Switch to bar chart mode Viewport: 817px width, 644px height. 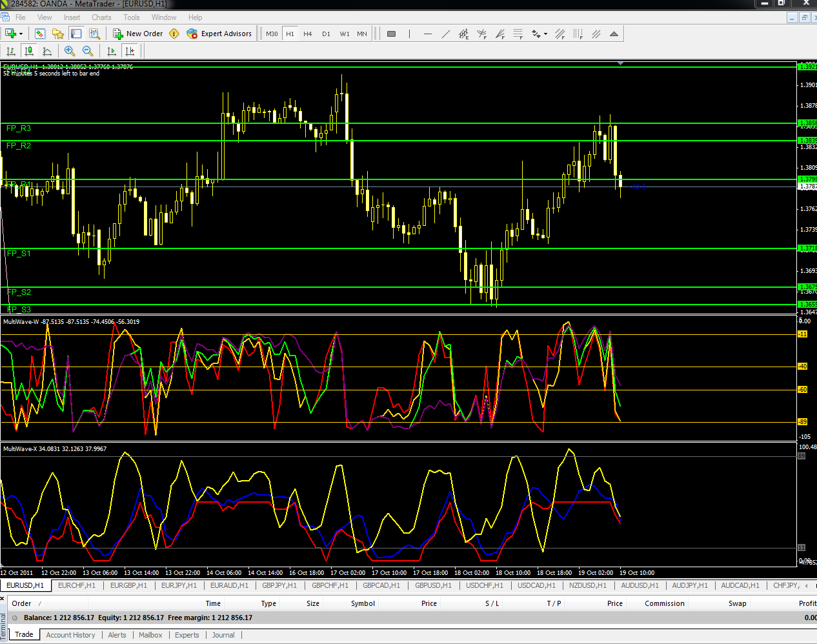pos(11,51)
